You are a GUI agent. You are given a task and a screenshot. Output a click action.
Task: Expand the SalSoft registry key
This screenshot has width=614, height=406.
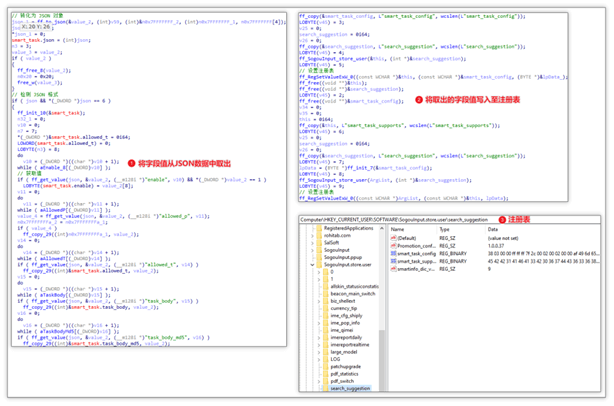[x=312, y=243]
